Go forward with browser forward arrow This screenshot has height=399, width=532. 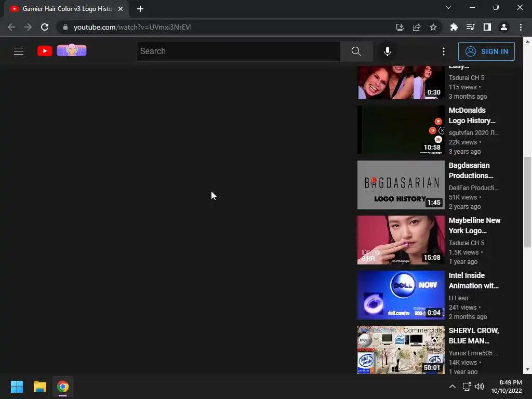[x=28, y=27]
